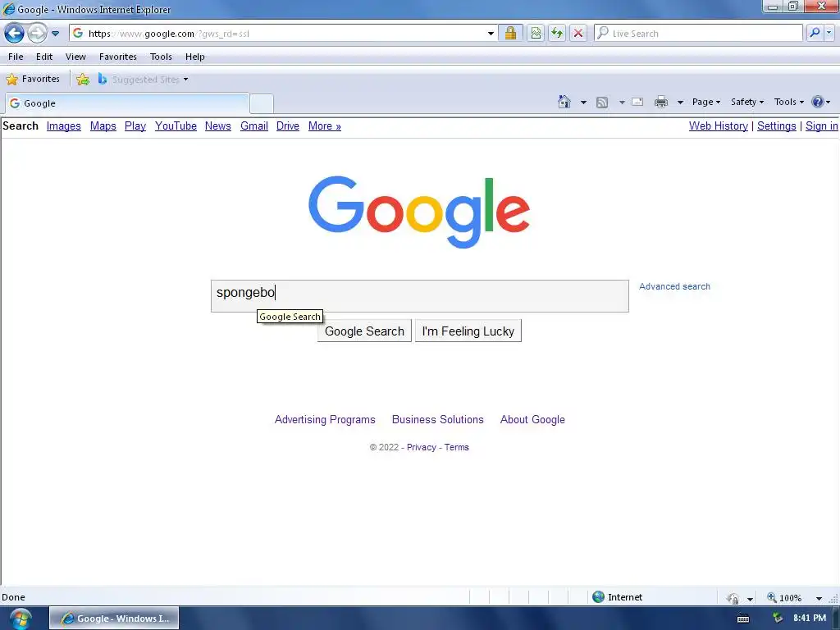Screen dimensions: 840x630
Task: Click the 100% zoom level button
Action: coord(785,597)
